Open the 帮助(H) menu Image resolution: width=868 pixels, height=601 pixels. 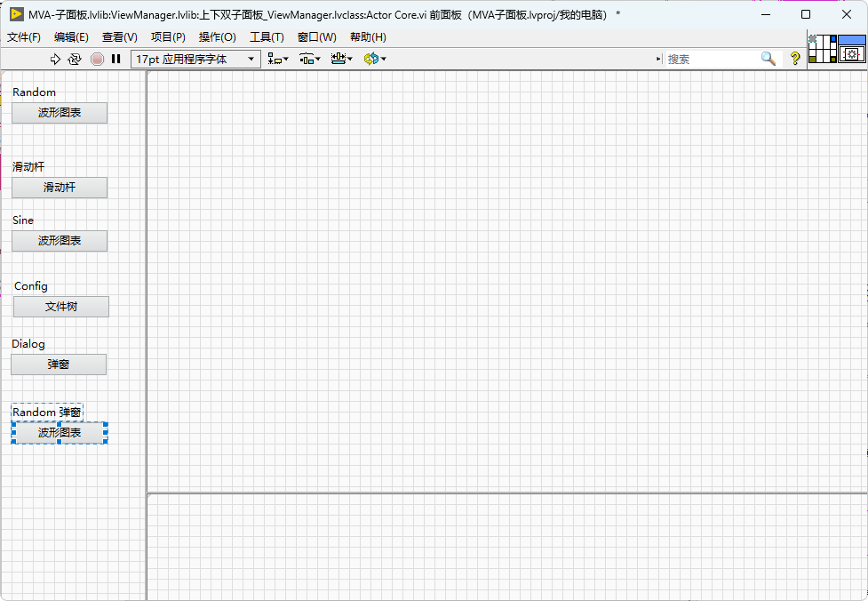point(368,37)
